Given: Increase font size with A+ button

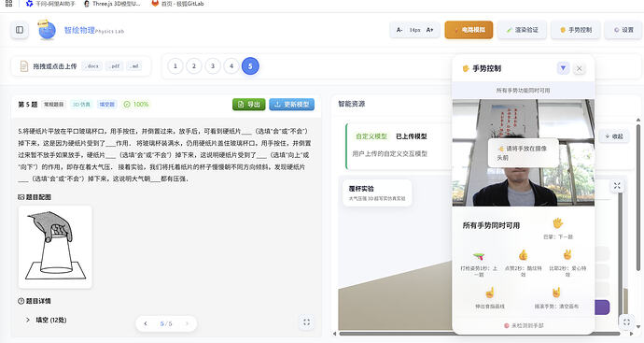Looking at the screenshot, I should [x=429, y=30].
